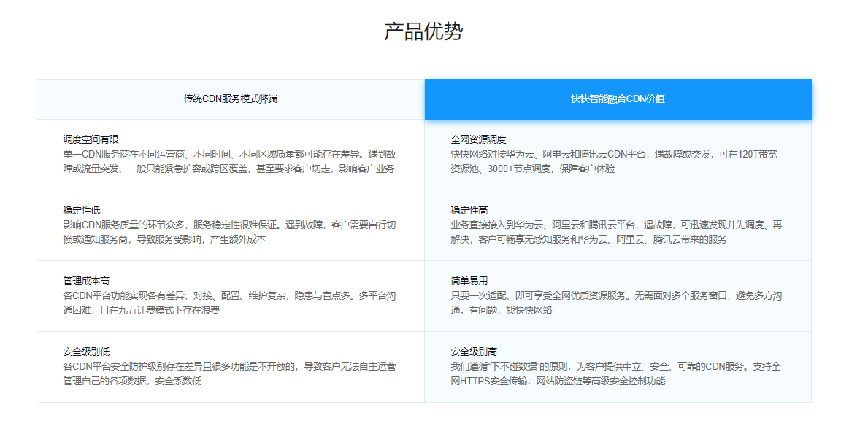This screenshot has width=868, height=426.
Task: Click the paragraph starting 快快网络对接华为云
Action: [615, 161]
